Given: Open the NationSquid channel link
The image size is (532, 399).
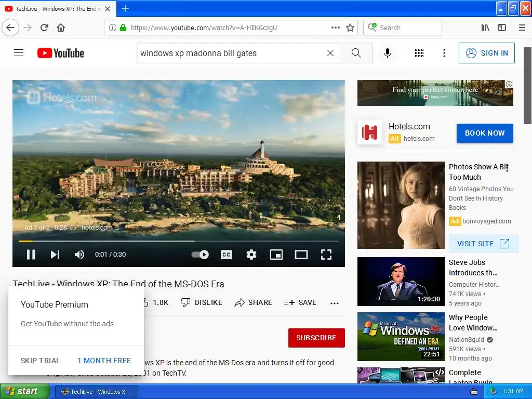Looking at the screenshot, I should coord(466,340).
